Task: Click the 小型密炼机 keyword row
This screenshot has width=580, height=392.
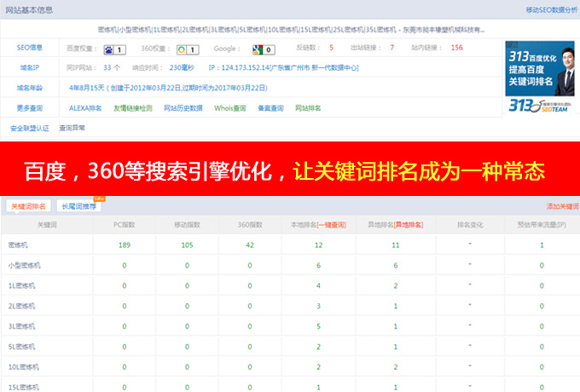Action: click(x=25, y=265)
